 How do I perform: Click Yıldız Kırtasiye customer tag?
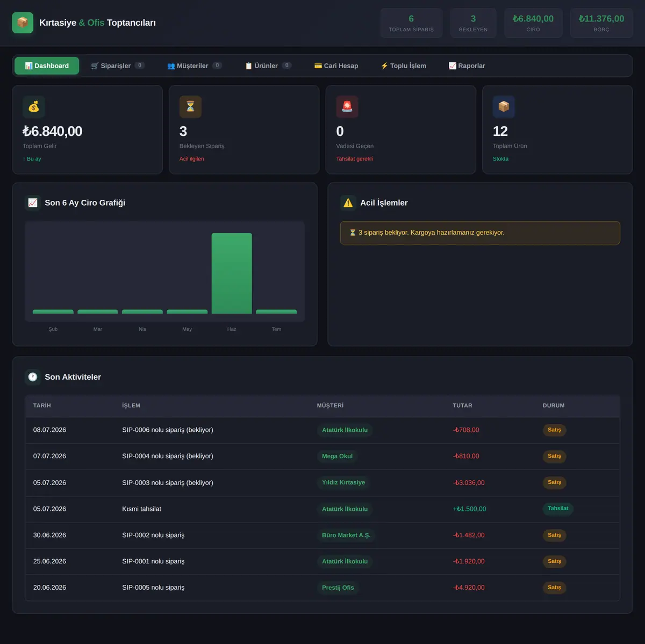343,482
